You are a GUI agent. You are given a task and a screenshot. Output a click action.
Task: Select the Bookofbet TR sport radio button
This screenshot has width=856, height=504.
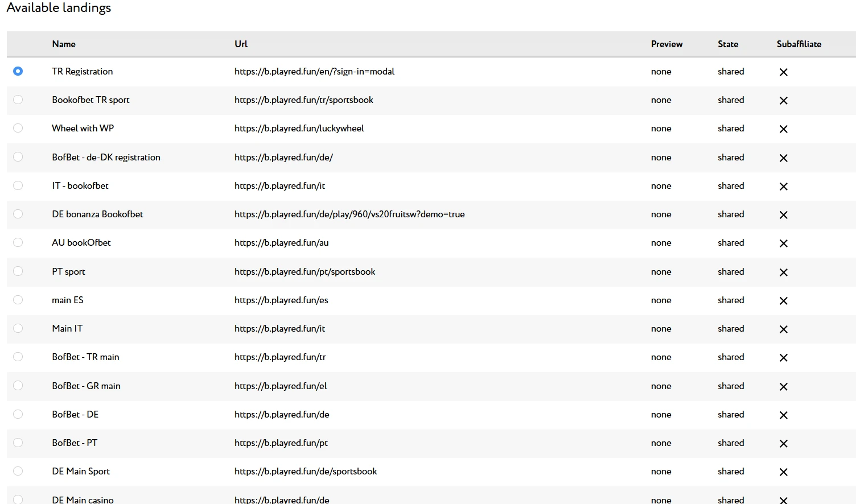coord(18,100)
